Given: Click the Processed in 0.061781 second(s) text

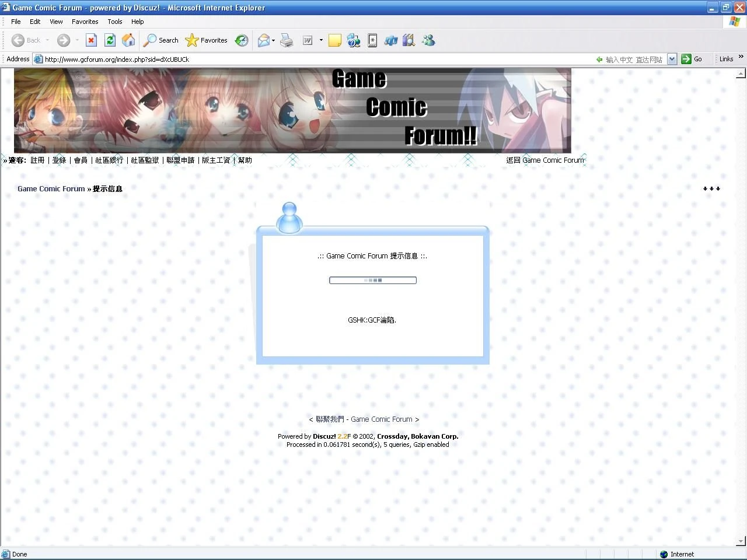Looking at the screenshot, I should 368,444.
